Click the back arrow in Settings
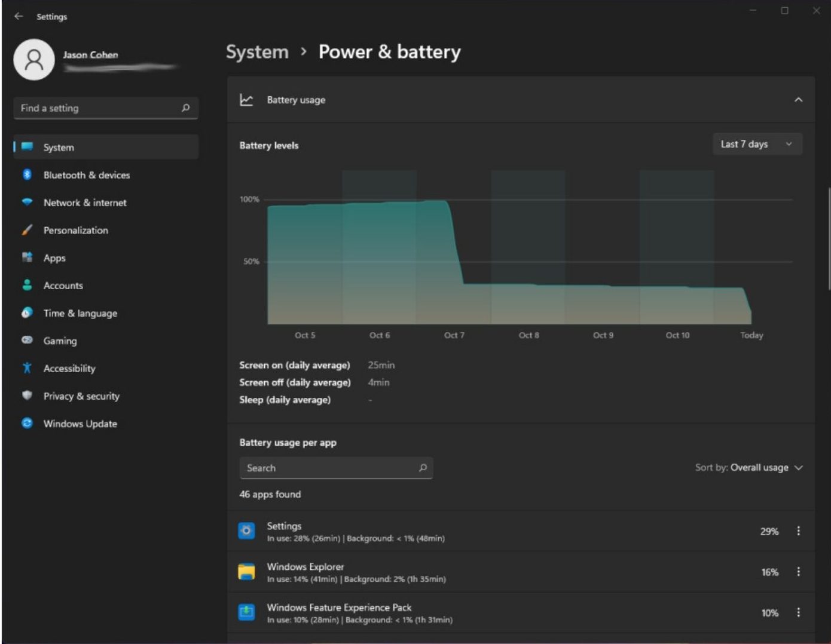This screenshot has width=831, height=644. coord(19,16)
